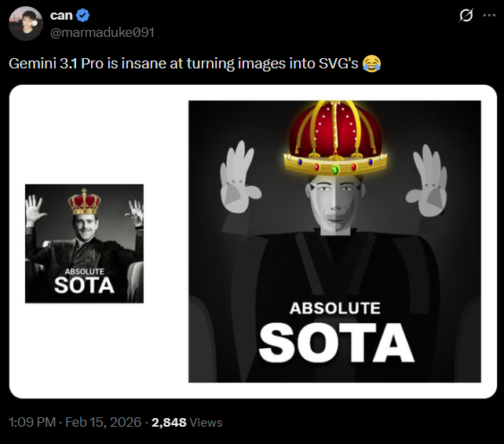This screenshot has width=504, height=444.
Task: Click the laughing-crying emoji in the post
Action: pyautogui.click(x=371, y=64)
